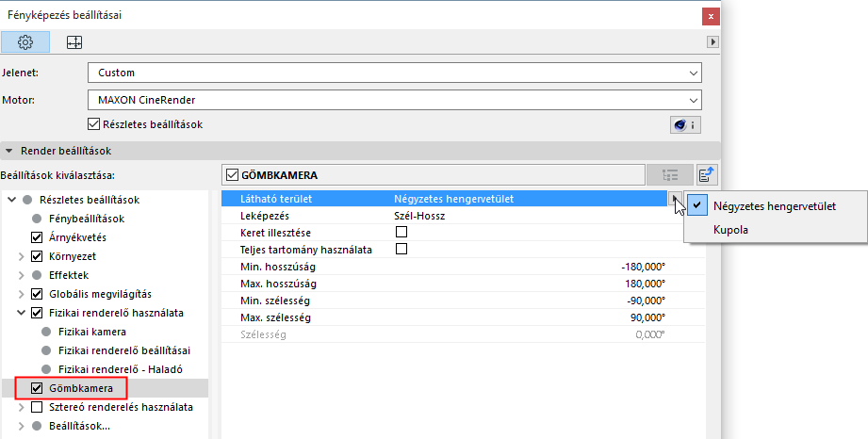
Task: Click the Leképezés value Szél-Hossz
Action: point(419,216)
